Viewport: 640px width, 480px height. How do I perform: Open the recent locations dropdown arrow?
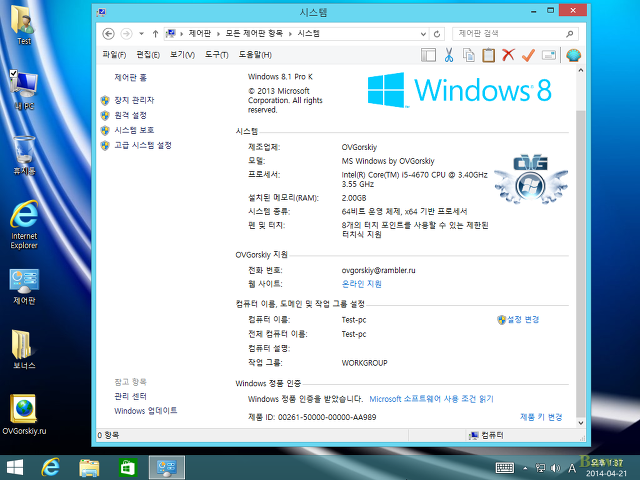141,34
